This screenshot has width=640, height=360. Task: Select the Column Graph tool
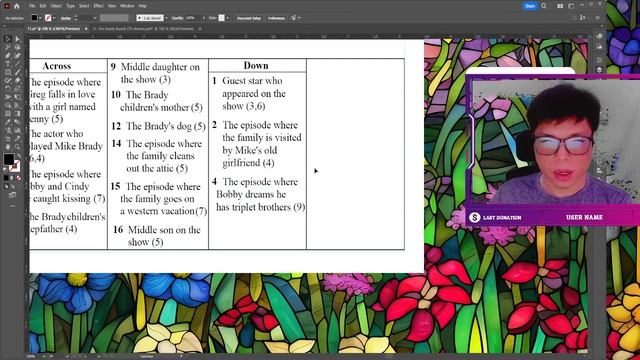[17, 130]
